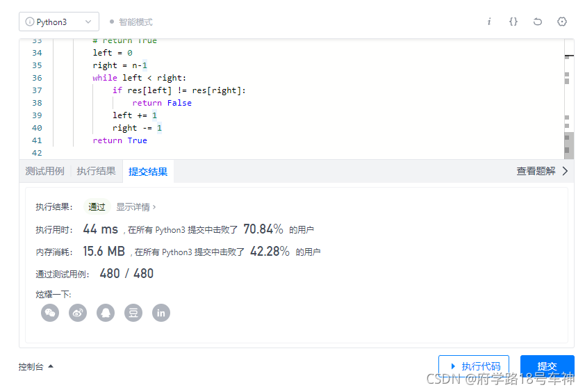585x392 pixels.
Task: Click the '15.6 MB' memory value
Action: (x=104, y=251)
